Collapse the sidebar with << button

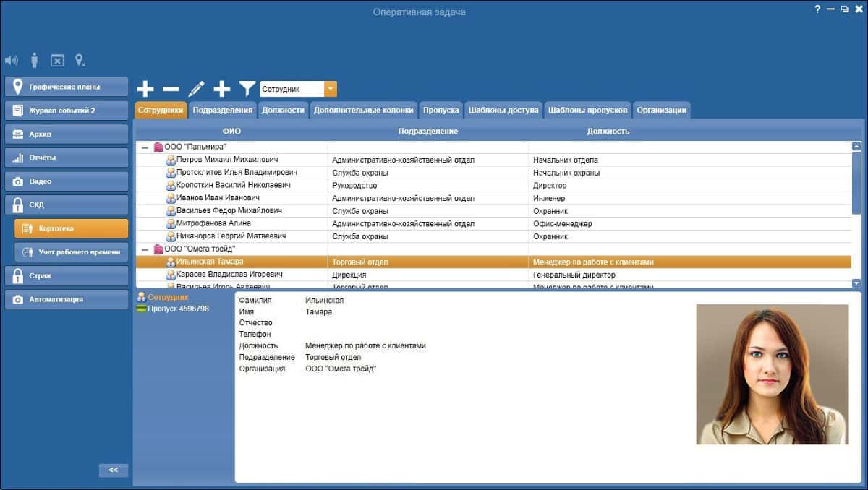click(114, 470)
